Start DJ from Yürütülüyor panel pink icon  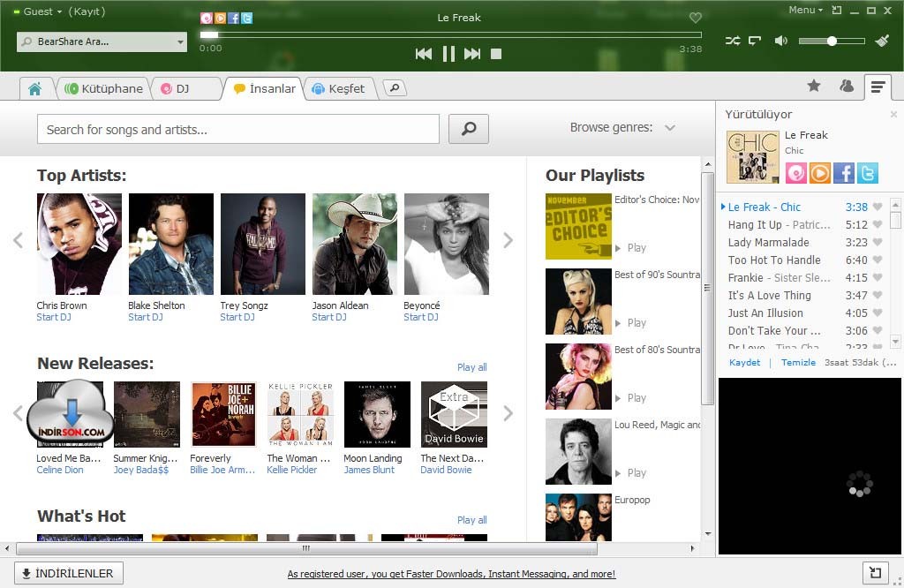[796, 173]
